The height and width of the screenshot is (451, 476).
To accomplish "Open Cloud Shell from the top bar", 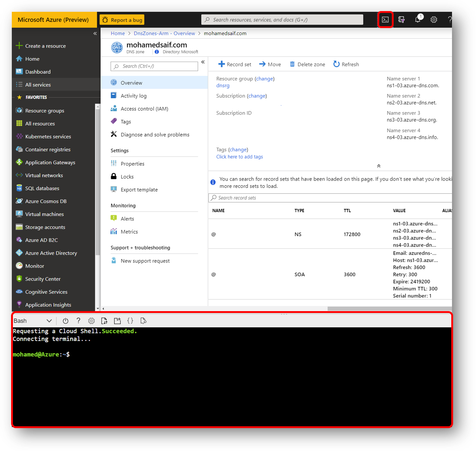I will [385, 20].
